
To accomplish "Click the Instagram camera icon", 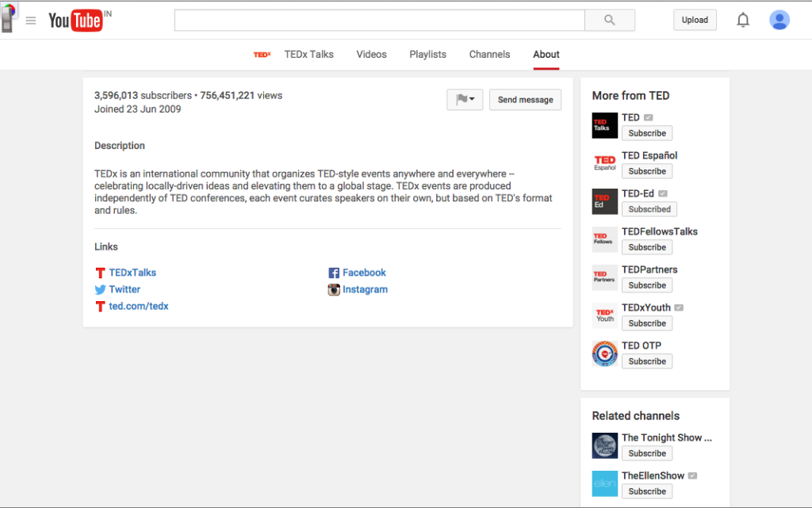I will coord(334,290).
